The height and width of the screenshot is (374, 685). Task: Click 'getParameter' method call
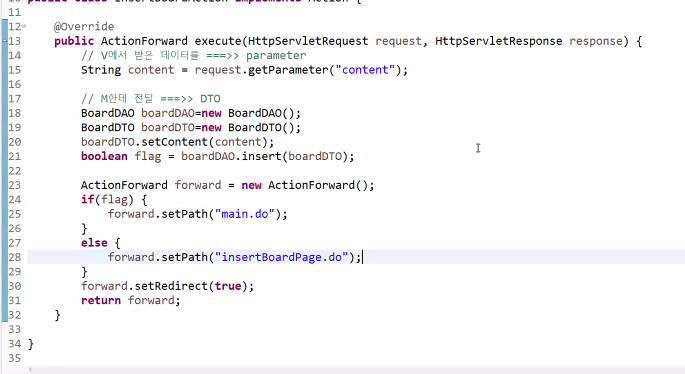[x=288, y=70]
